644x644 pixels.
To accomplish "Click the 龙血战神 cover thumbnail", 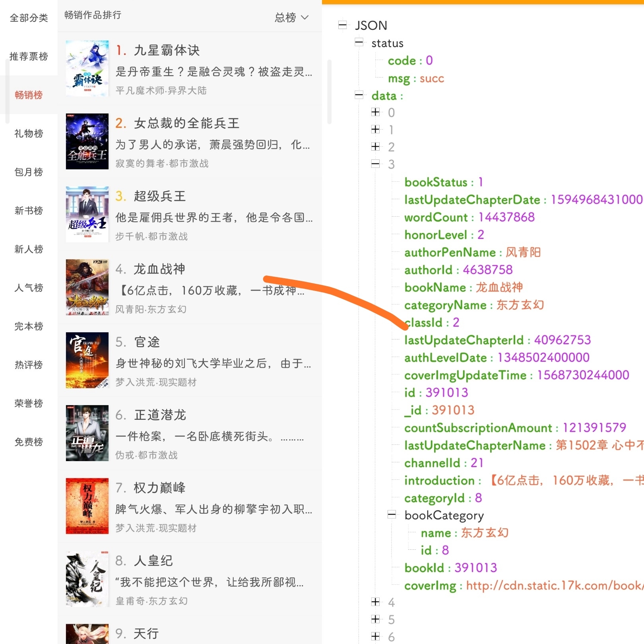I will point(87,287).
